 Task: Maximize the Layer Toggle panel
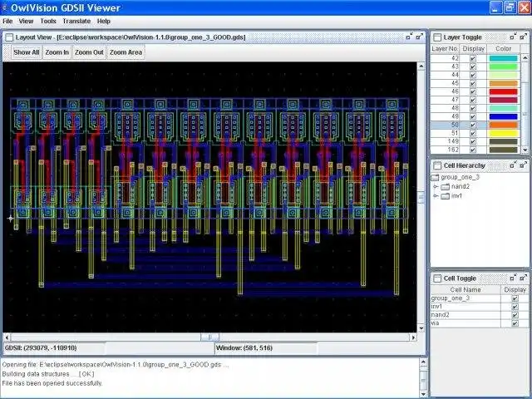[x=523, y=37]
